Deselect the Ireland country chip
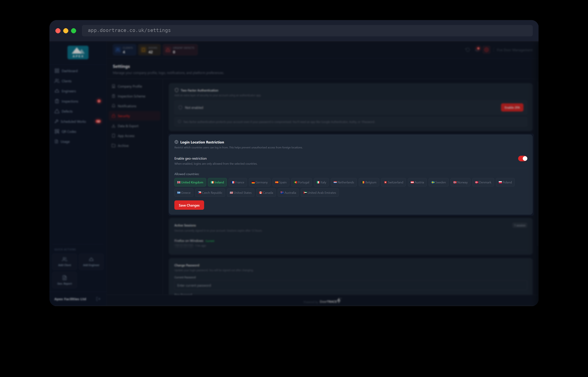 point(217,182)
